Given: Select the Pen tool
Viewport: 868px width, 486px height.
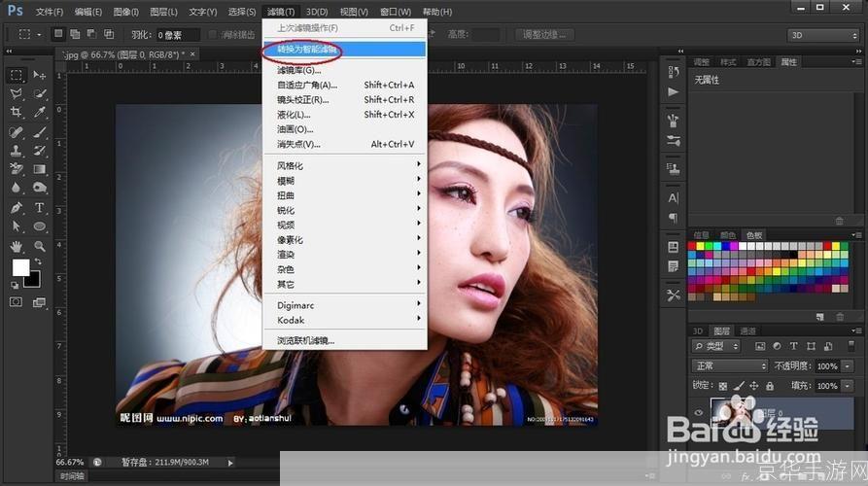Looking at the screenshot, I should (x=17, y=208).
